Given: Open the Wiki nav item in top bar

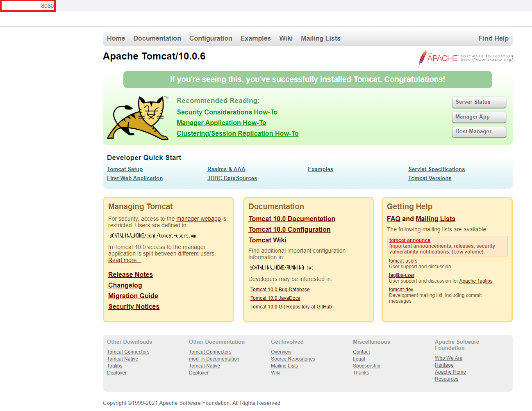Looking at the screenshot, I should click(x=286, y=38).
